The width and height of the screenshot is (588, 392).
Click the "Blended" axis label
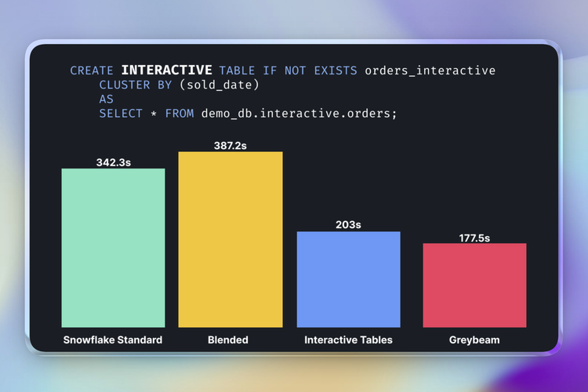(228, 339)
